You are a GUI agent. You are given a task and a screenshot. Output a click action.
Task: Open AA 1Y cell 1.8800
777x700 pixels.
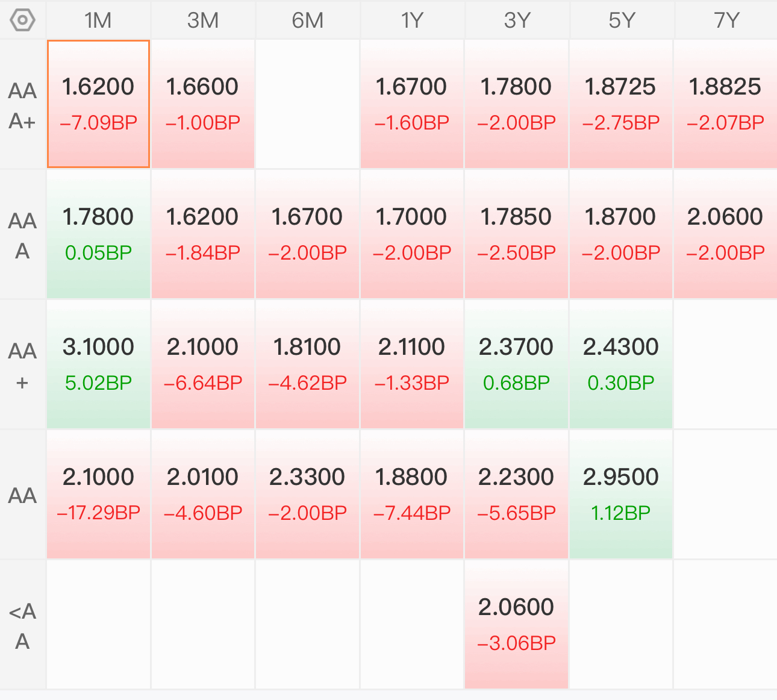(412, 495)
